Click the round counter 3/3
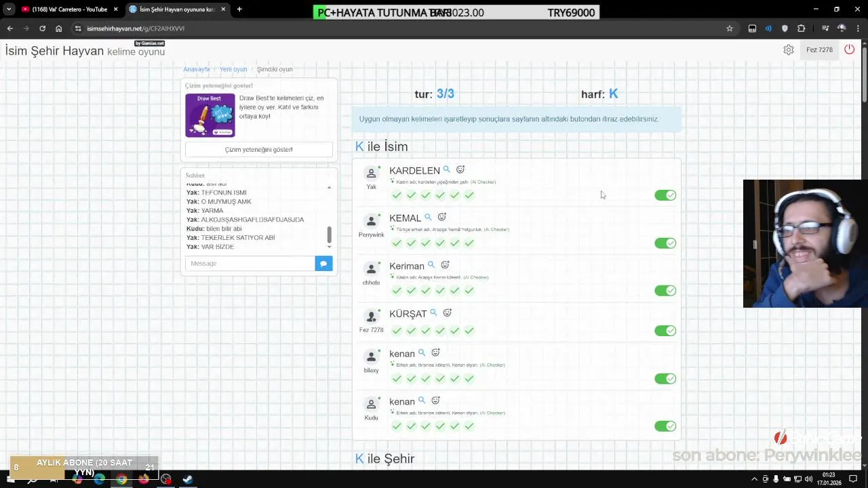Image resolution: width=868 pixels, height=488 pixels. tap(446, 94)
